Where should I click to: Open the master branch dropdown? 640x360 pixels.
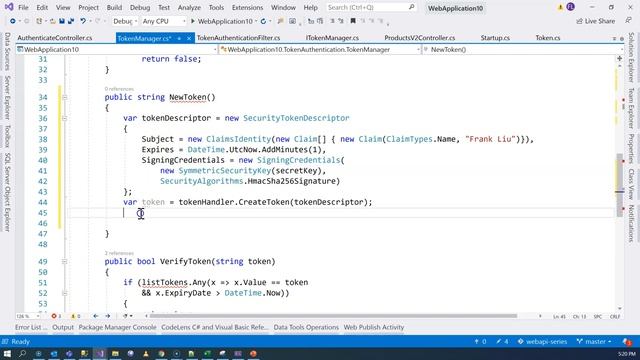594,342
